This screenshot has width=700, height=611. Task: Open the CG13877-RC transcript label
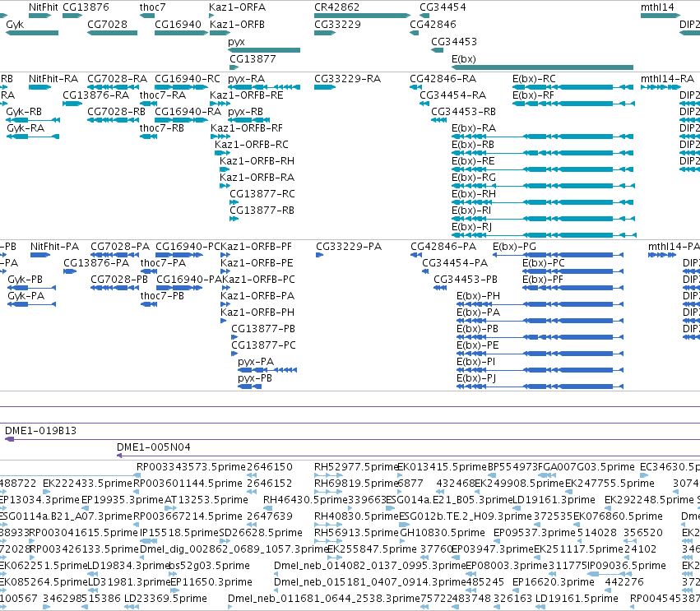pos(262,194)
